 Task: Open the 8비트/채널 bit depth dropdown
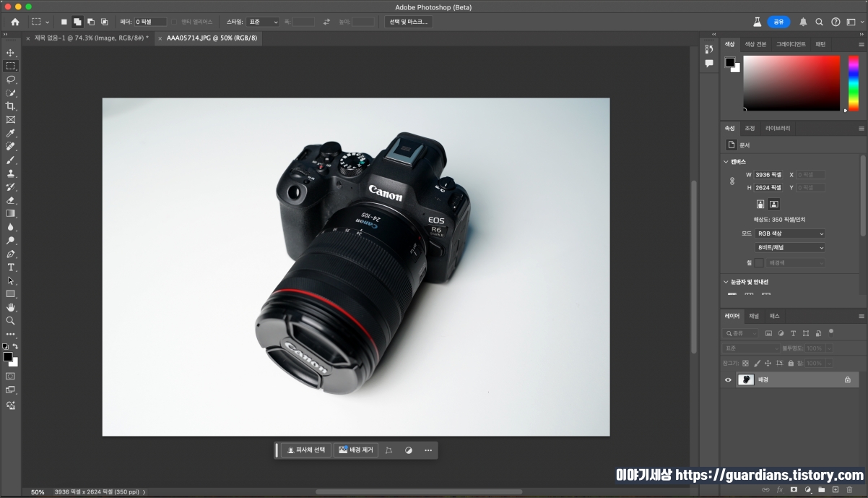(x=790, y=247)
